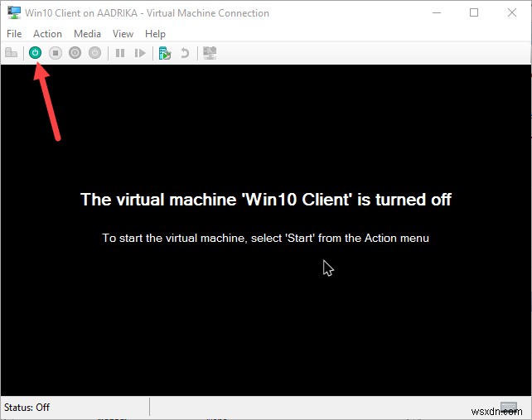532x420 pixels.
Task: Click the Save state toolbar icon
Action: coord(95,53)
